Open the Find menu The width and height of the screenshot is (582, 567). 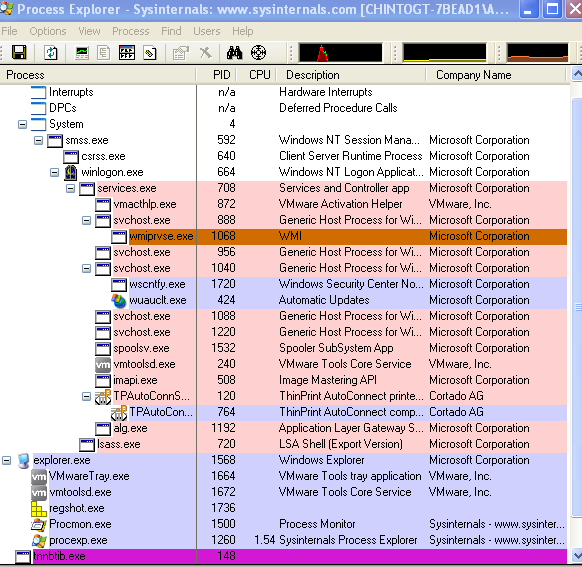pos(171,31)
